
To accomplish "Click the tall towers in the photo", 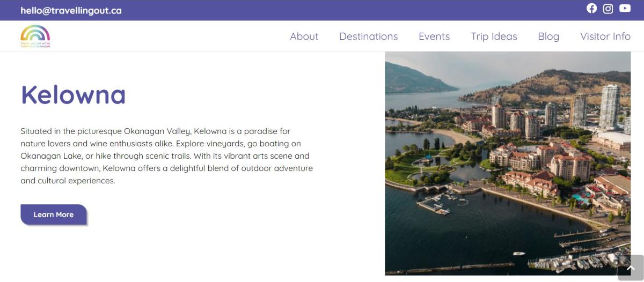I will (609, 107).
